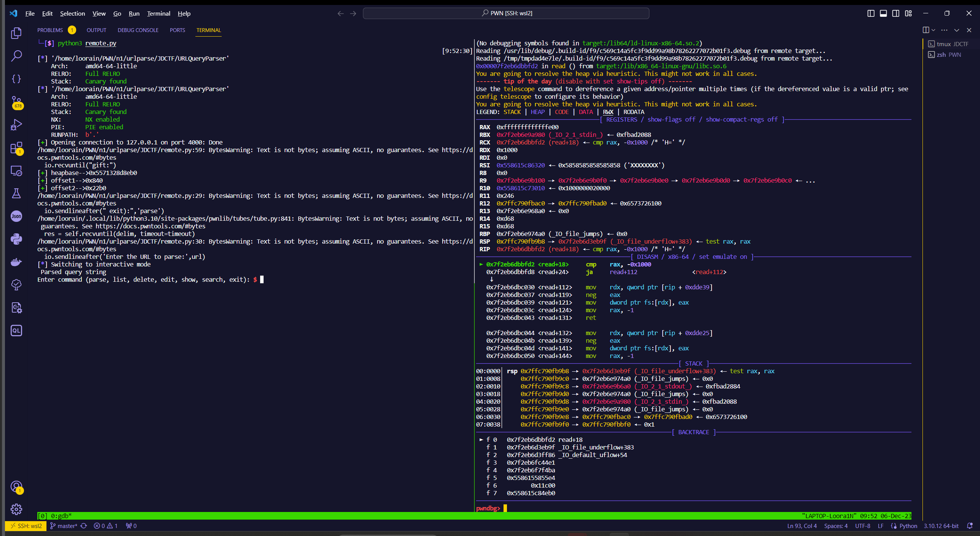Click the VS Code logo icon
Image resolution: width=980 pixels, height=536 pixels.
tap(13, 13)
